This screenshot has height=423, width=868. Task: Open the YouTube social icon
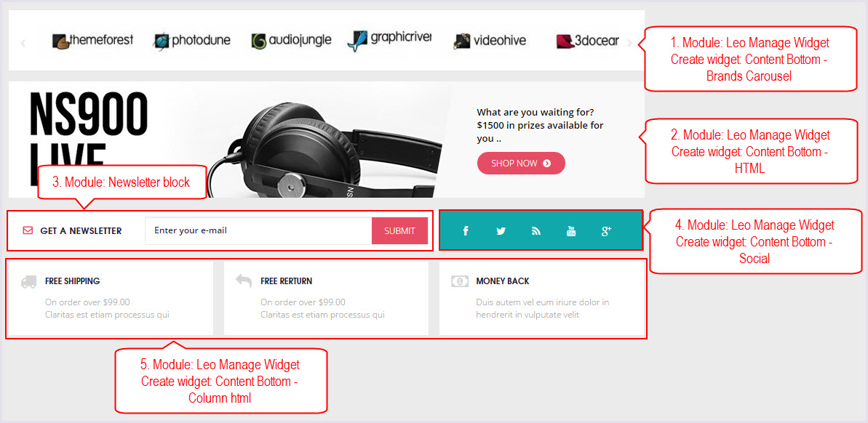(x=571, y=231)
